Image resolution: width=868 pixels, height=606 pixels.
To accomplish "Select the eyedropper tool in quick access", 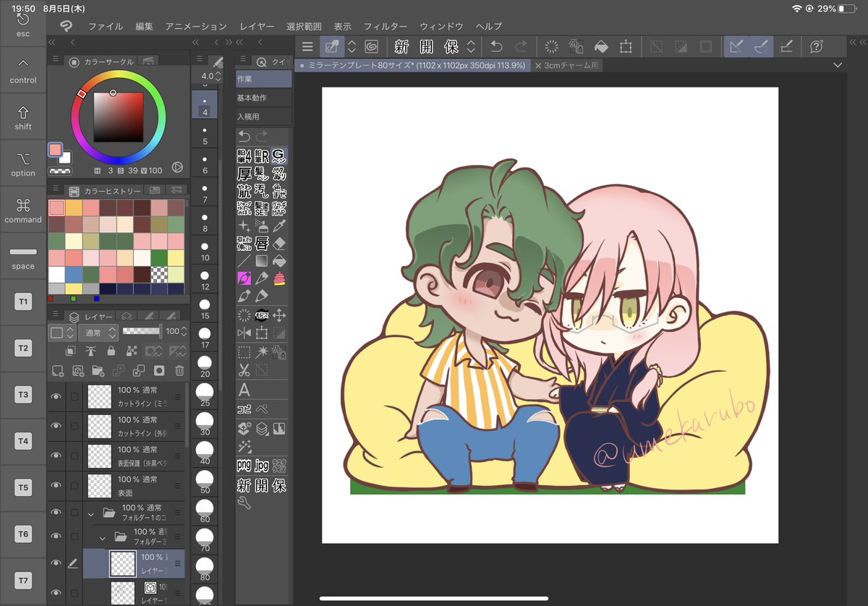I will point(279,226).
